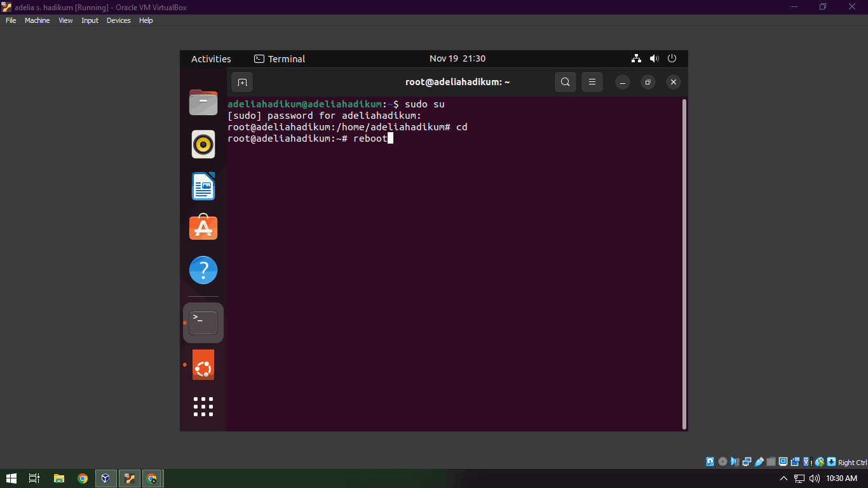Viewport: 868px width, 488px height.
Task: Open the Nov 19 21:30 clock menu
Action: click(x=458, y=58)
